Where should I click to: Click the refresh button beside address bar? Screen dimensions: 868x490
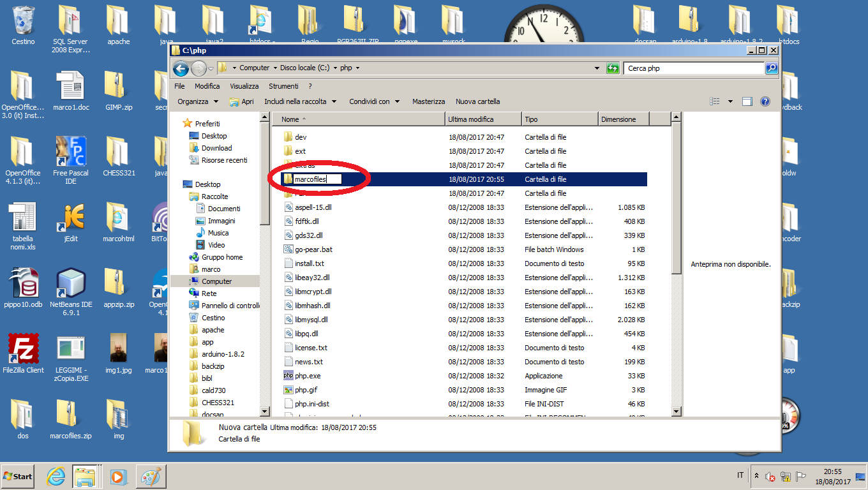tap(613, 68)
